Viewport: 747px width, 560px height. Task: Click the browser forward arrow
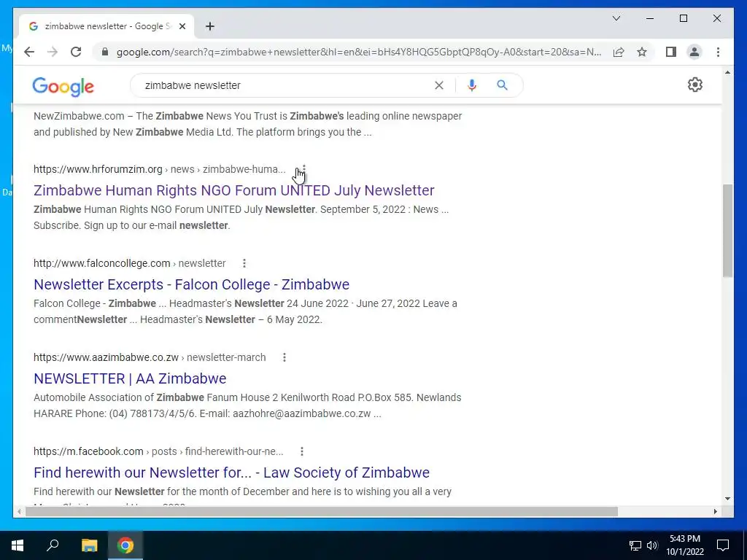pyautogui.click(x=53, y=52)
